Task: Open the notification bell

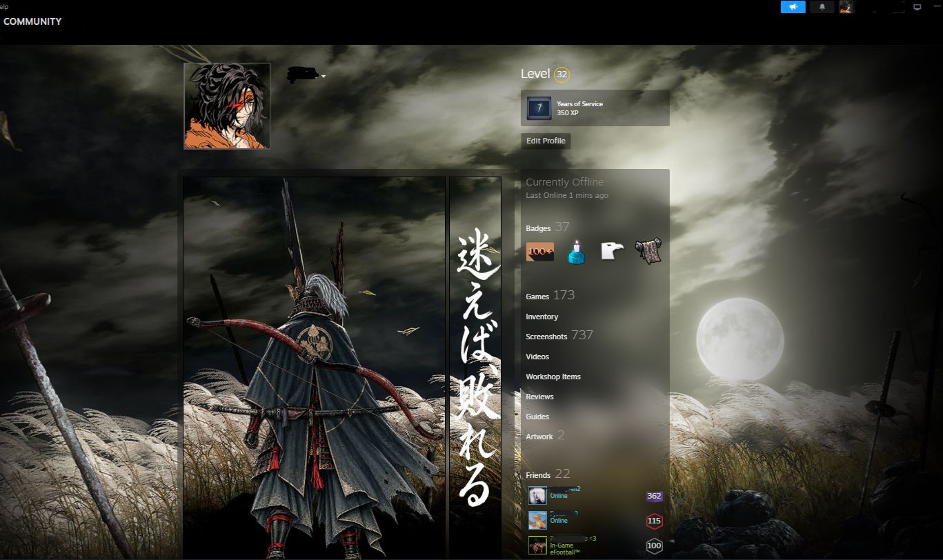Action: point(822,7)
